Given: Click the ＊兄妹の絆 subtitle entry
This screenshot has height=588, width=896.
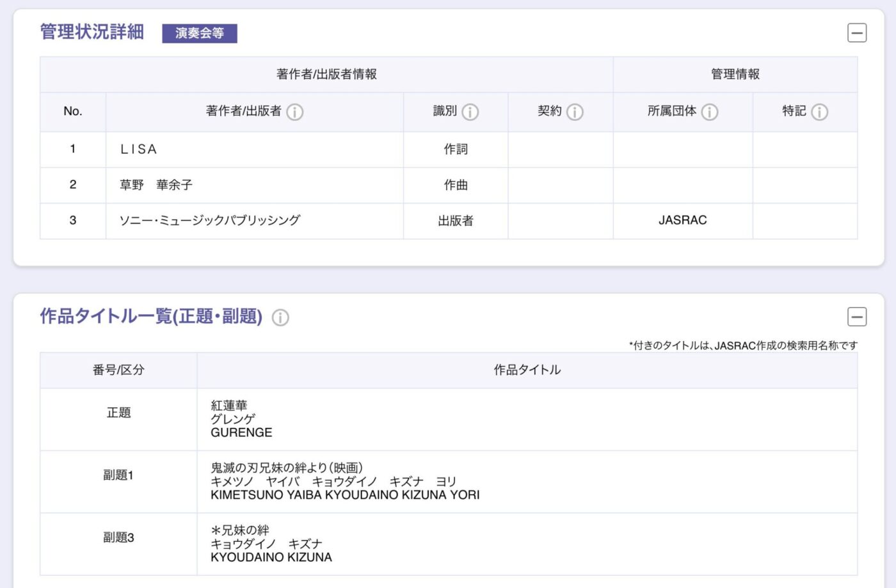Looking at the screenshot, I should (240, 530).
